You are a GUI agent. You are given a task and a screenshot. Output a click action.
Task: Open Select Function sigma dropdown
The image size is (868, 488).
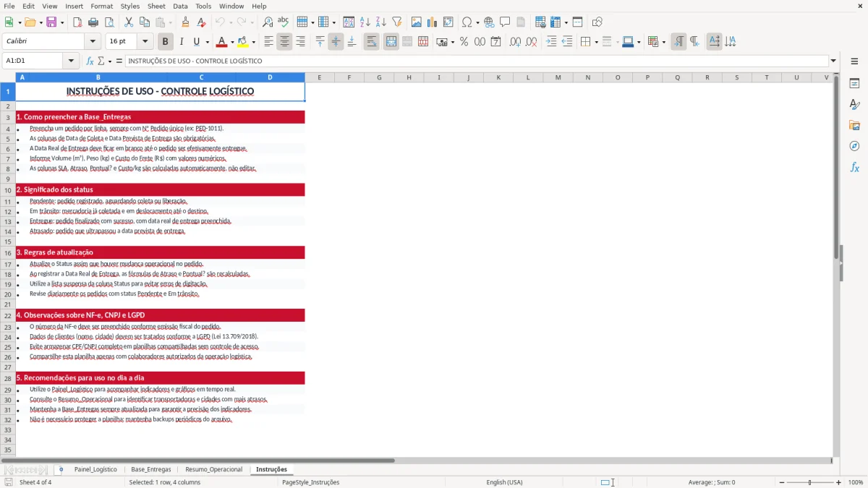[109, 61]
